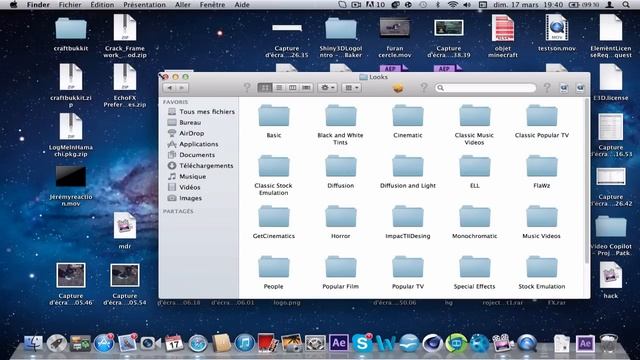Viewport: 640px width, 360px height.
Task: Open Safari from the Dock
Action: 198,344
